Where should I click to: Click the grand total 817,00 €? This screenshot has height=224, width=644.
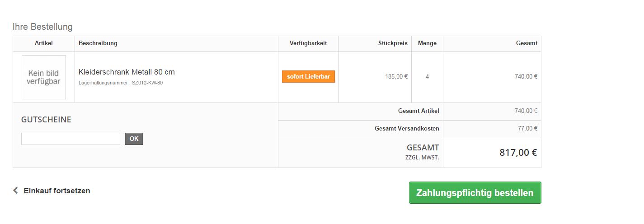[x=518, y=153]
